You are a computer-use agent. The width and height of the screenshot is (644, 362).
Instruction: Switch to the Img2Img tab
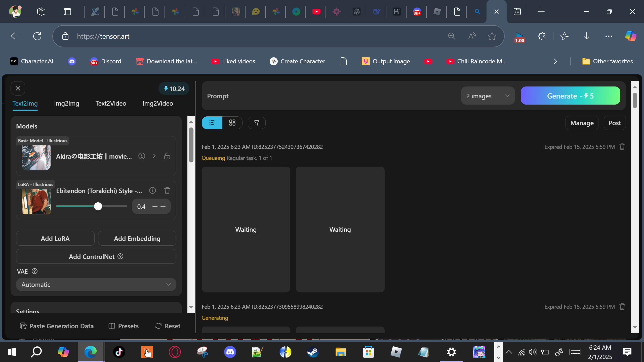click(66, 103)
